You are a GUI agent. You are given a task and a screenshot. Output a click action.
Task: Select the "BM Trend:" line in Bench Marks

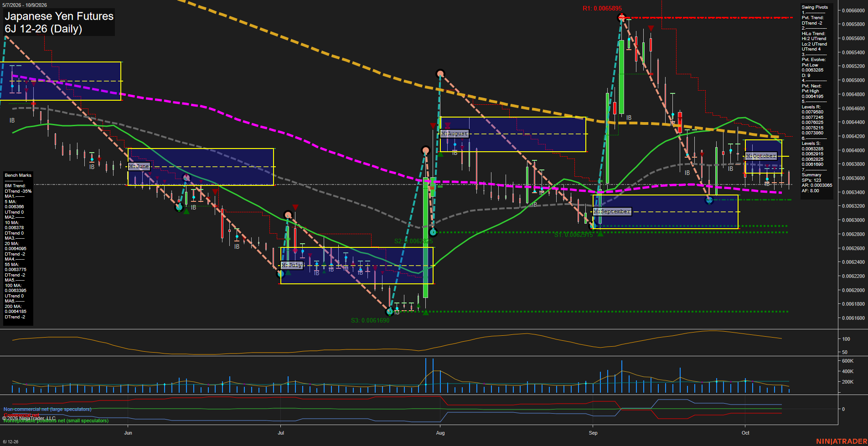tap(15, 186)
